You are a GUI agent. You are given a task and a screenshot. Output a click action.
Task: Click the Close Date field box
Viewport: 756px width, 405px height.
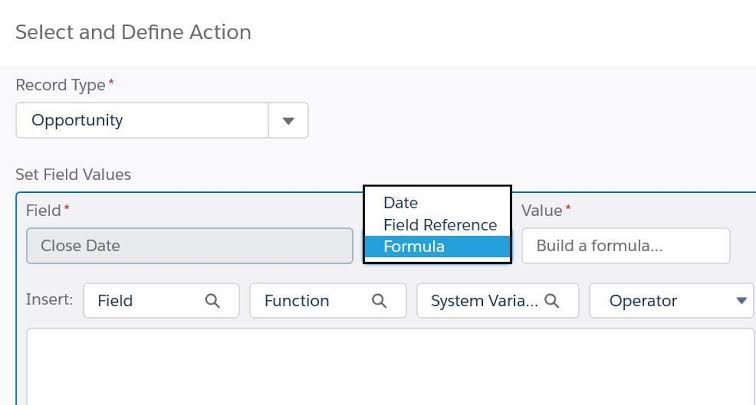tap(189, 246)
